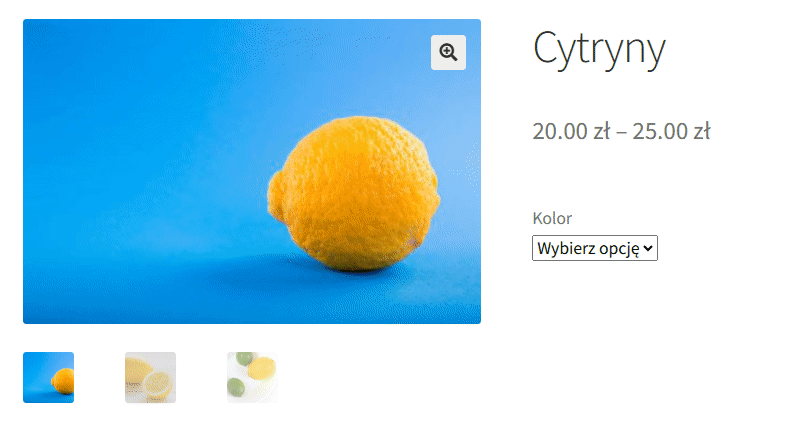
Task: Click the main lemon product photo
Action: [252, 171]
